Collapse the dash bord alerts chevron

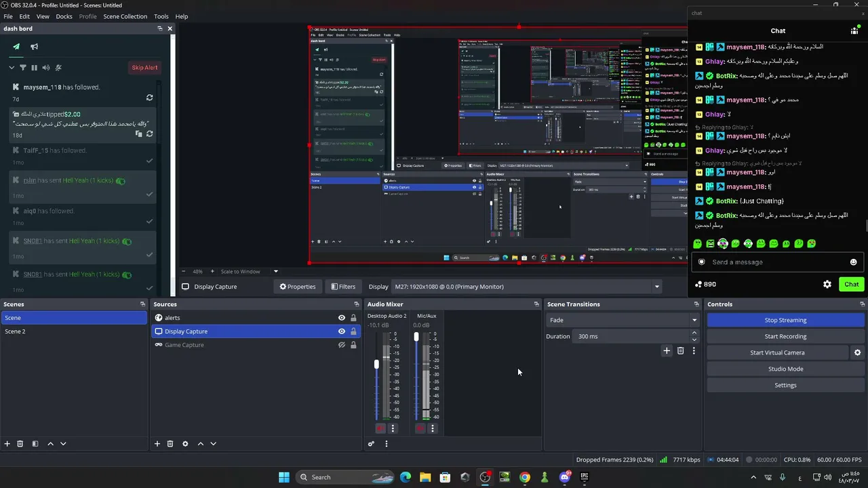click(x=12, y=68)
